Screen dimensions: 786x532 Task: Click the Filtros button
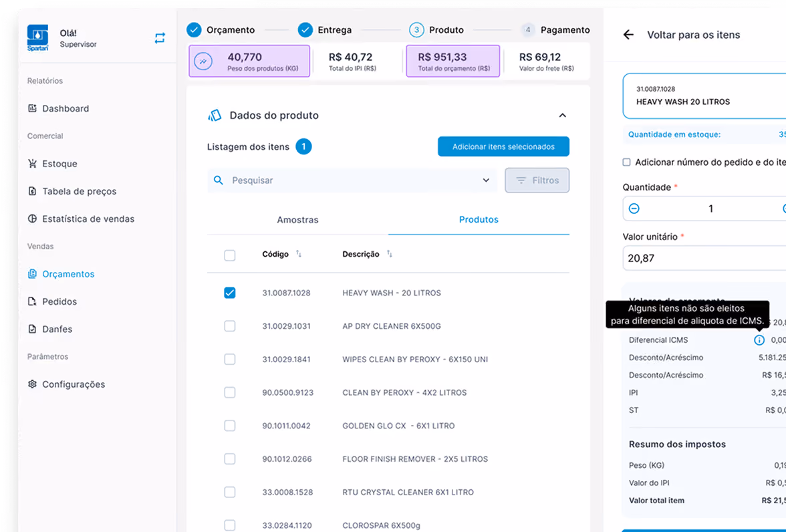(537, 180)
